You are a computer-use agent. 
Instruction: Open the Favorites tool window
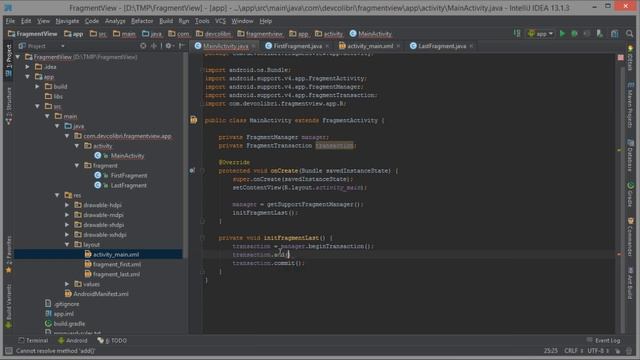click(9, 255)
